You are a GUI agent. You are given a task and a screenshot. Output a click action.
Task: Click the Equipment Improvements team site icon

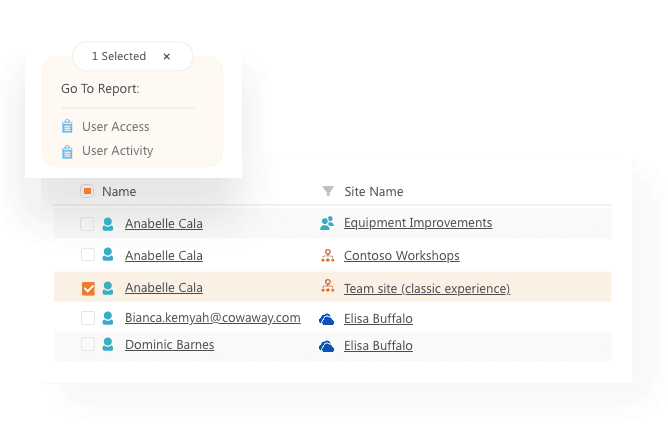click(326, 223)
